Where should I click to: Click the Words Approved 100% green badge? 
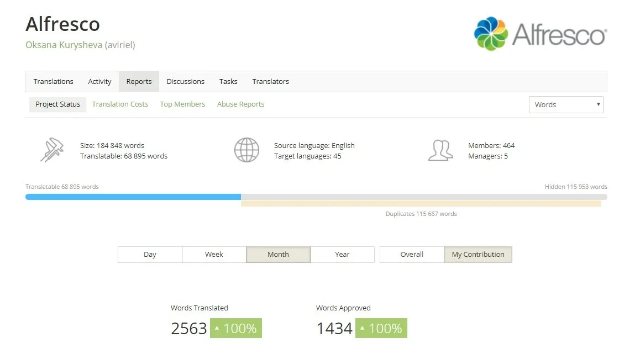pyautogui.click(x=381, y=329)
